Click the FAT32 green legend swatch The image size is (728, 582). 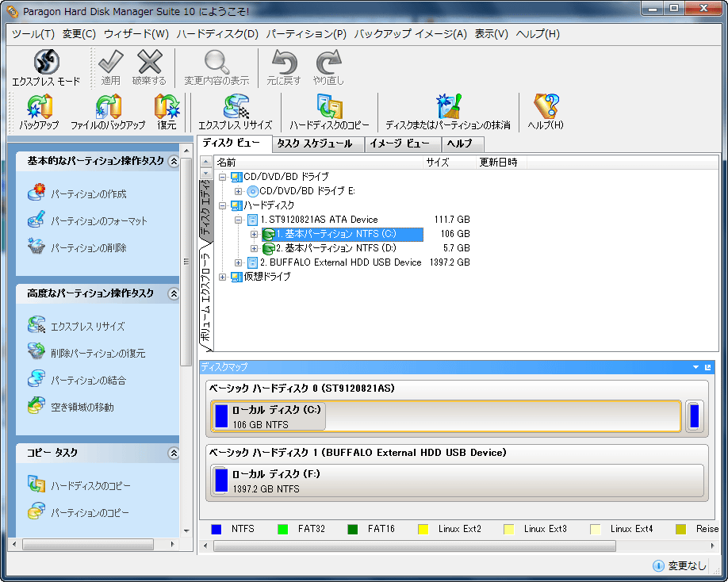tap(282, 529)
